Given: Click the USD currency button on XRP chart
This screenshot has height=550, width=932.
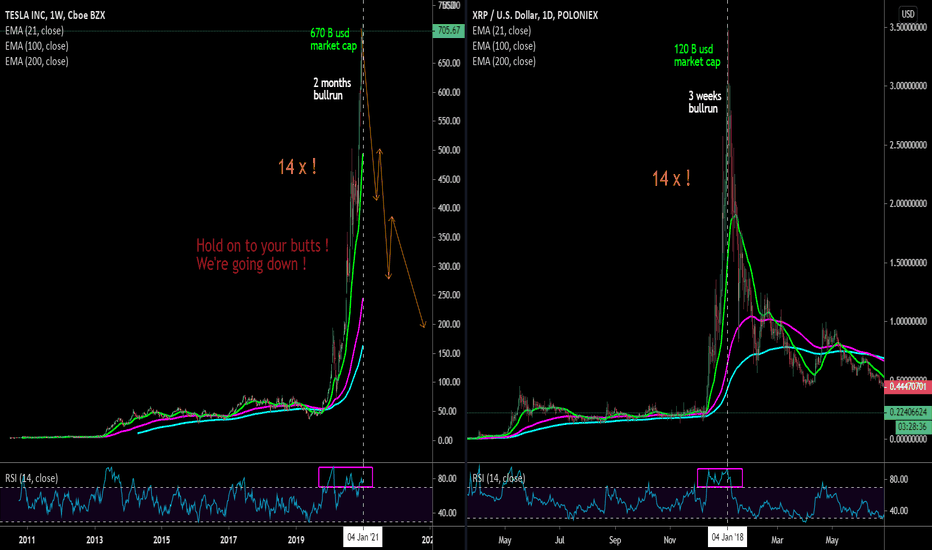Looking at the screenshot, I should pos(908,14).
